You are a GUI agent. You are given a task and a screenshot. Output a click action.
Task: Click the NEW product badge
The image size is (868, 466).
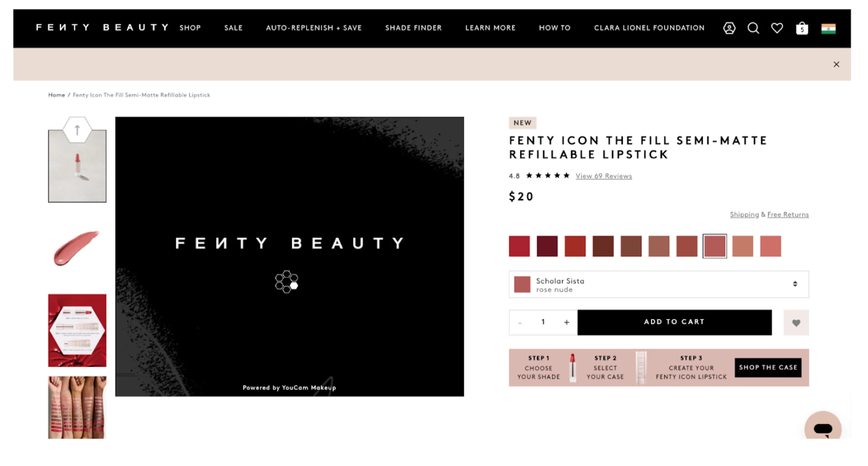pyautogui.click(x=522, y=123)
